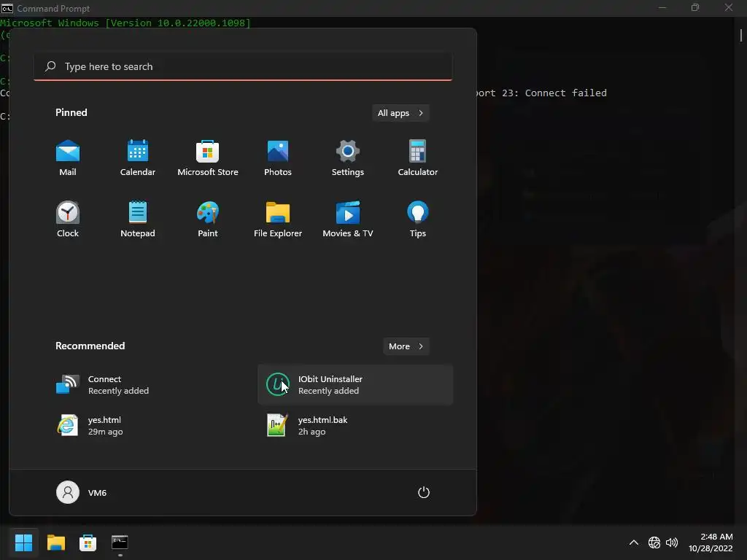The width and height of the screenshot is (747, 560).
Task: Open recommended Connect app
Action: (145, 385)
